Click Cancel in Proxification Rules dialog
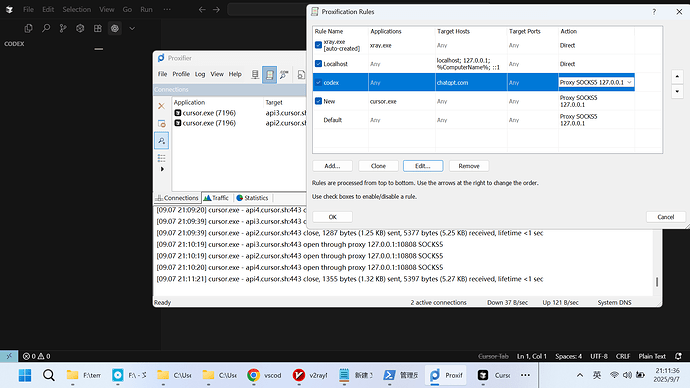The height and width of the screenshot is (388, 690). pos(665,217)
